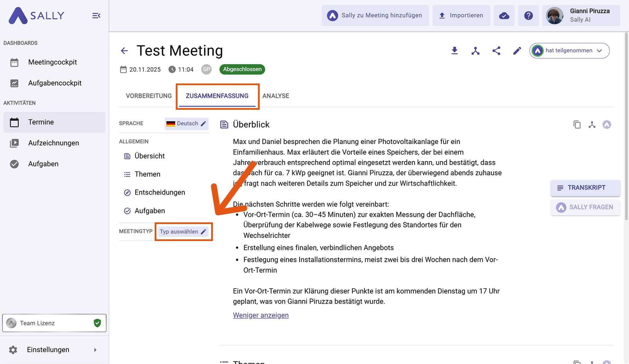Screen dimensions: 629x364
Task: Click the share icon in meeting header
Action: [496, 51]
